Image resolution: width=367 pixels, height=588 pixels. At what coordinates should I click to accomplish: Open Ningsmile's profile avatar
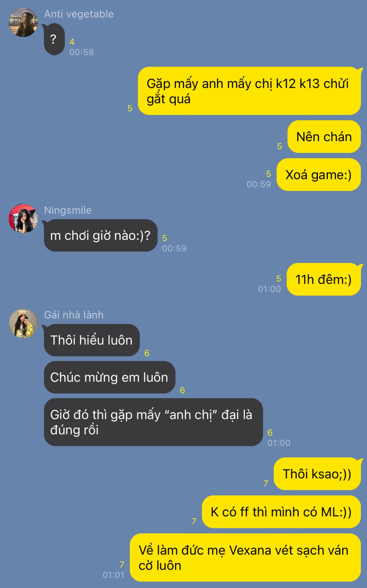pyautogui.click(x=23, y=219)
